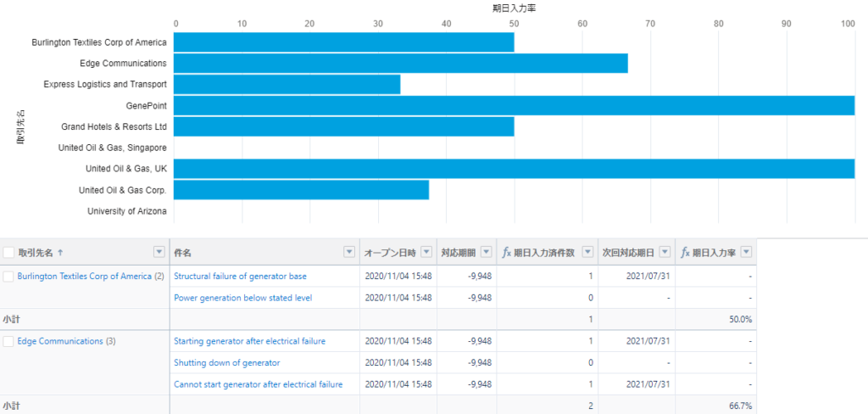Tick the Burlington Textiles Corp of America row checkbox
Viewport: 868px width, 414px height.
point(8,277)
